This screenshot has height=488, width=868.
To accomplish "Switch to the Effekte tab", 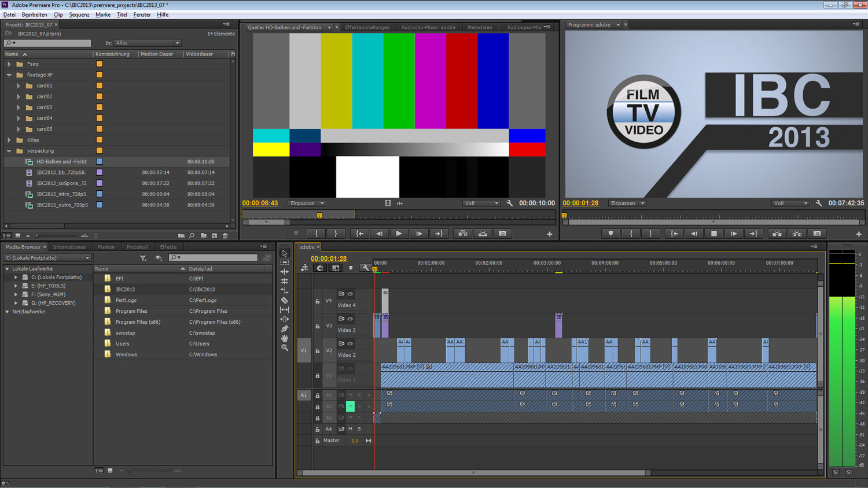I will coord(168,247).
